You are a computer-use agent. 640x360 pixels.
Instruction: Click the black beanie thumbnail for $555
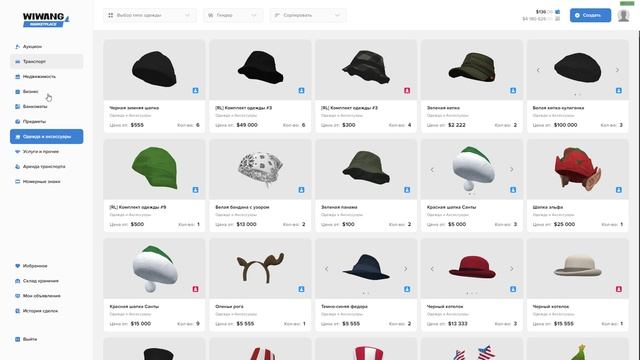pyautogui.click(x=154, y=69)
